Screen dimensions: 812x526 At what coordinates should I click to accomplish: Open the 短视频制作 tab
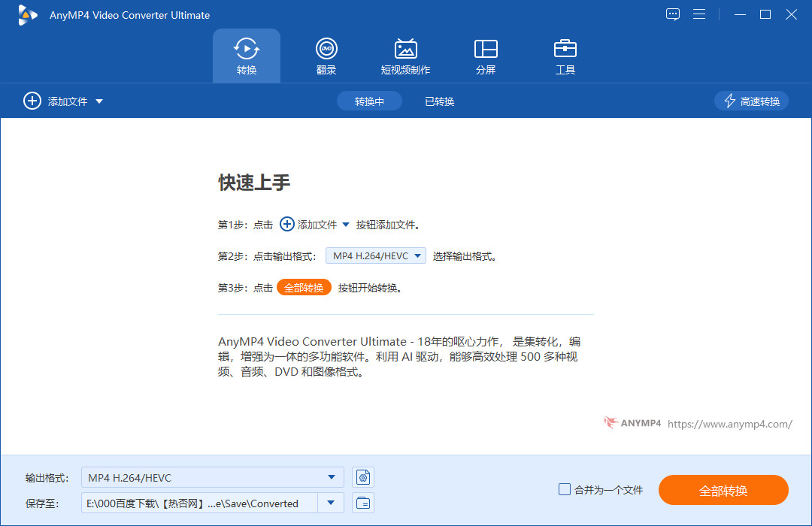point(405,56)
